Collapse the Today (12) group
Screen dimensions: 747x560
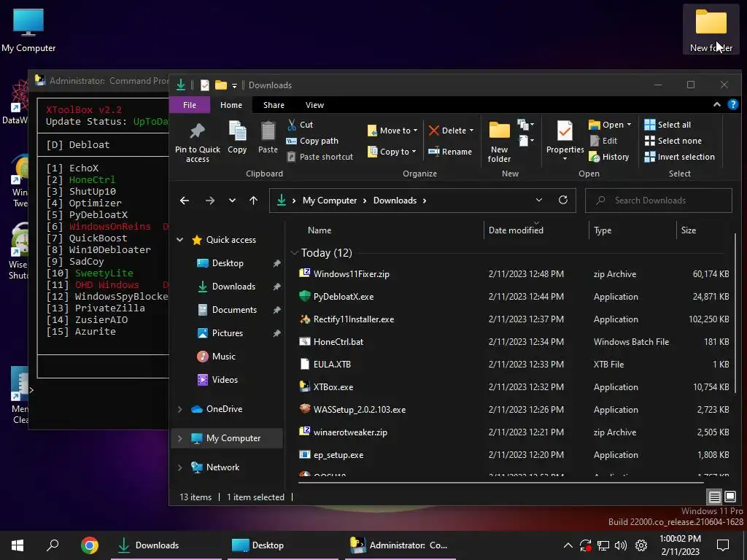[295, 253]
